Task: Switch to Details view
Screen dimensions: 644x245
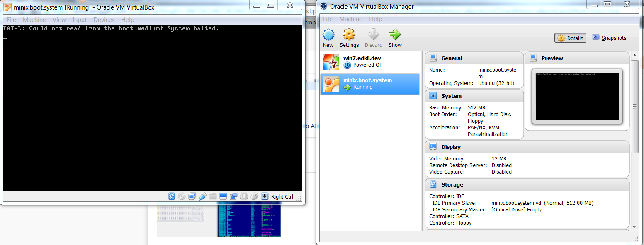Action: 570,38
